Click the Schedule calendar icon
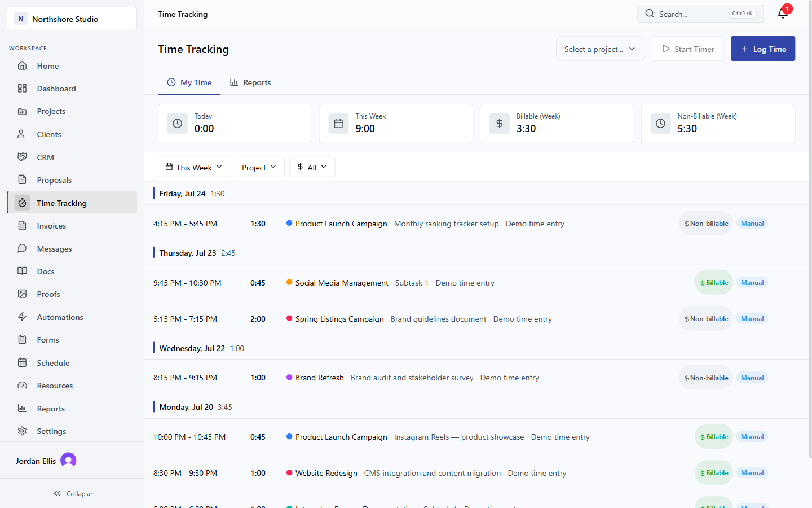The height and width of the screenshot is (508, 812). (22, 363)
